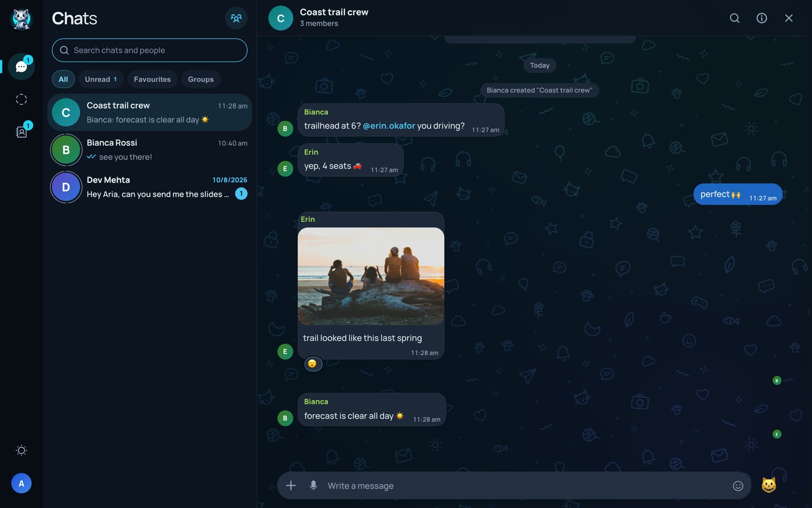The height and width of the screenshot is (508, 812).
Task: Click the surprised emoji reaction on Erin's photo
Action: [313, 364]
